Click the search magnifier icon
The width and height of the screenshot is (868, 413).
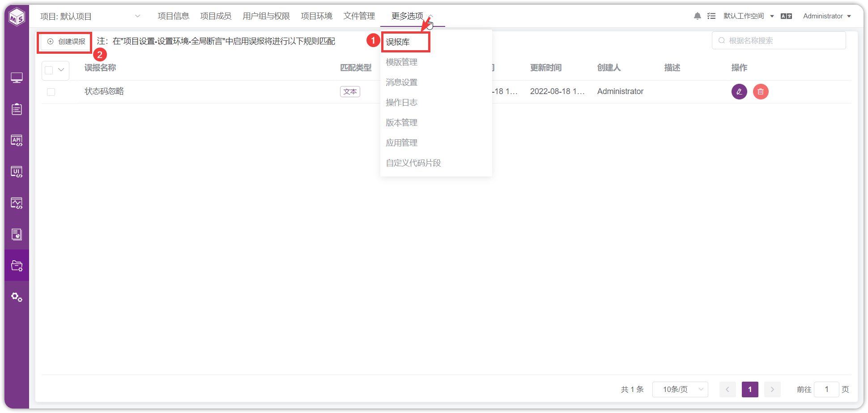coord(721,40)
